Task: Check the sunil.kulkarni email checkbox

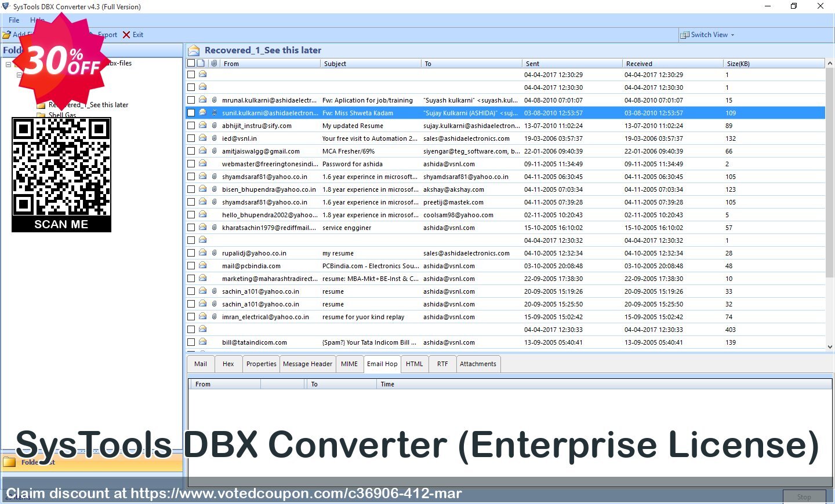Action: (191, 113)
